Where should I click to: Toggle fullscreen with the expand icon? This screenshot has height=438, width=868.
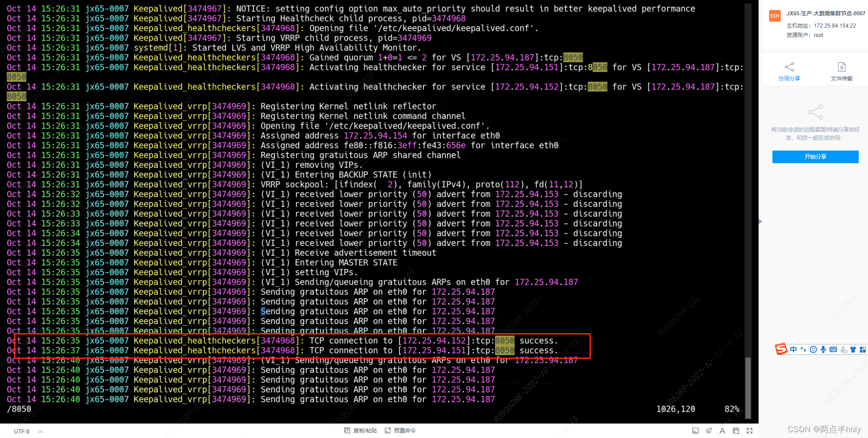click(x=750, y=431)
